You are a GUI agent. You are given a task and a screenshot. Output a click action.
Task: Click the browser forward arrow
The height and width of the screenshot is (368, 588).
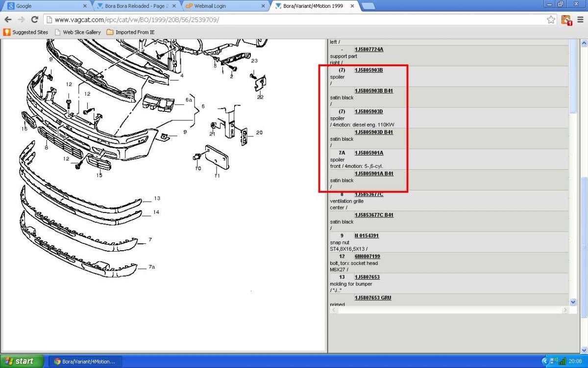(21, 20)
